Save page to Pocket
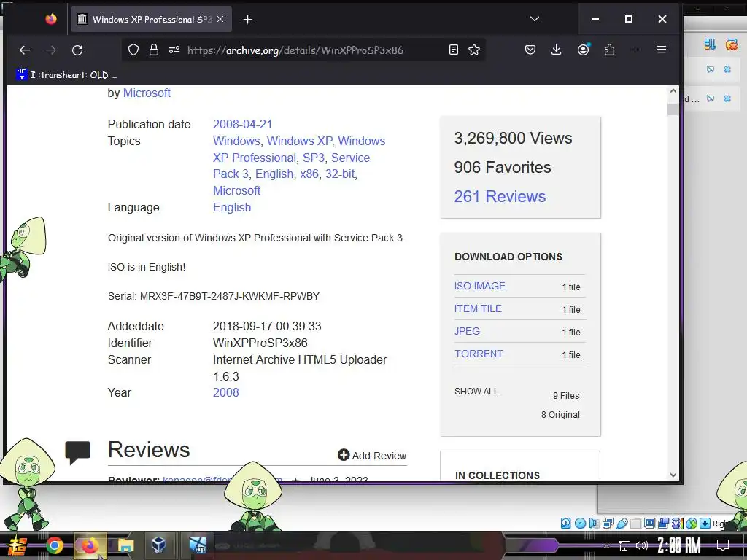Screen dimensions: 747x560 point(530,50)
